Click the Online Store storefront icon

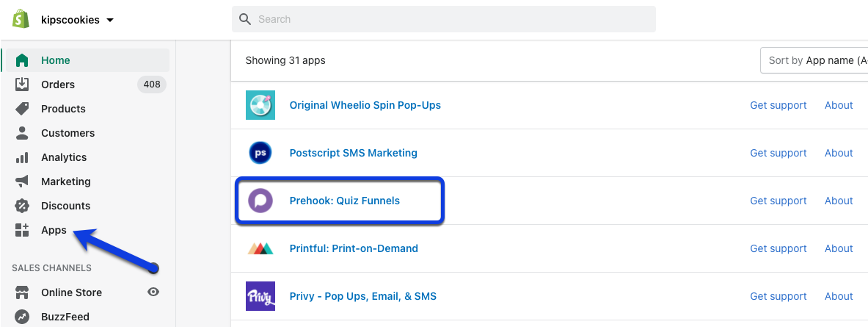point(21,292)
